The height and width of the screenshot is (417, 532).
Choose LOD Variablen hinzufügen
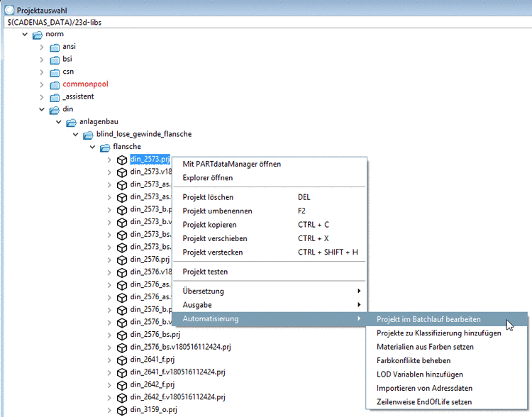[447, 374]
